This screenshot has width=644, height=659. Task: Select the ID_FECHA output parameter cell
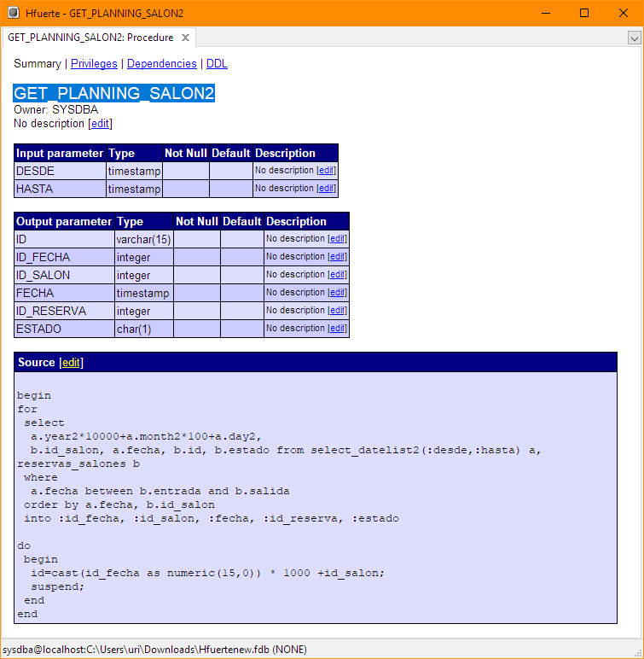[64, 257]
